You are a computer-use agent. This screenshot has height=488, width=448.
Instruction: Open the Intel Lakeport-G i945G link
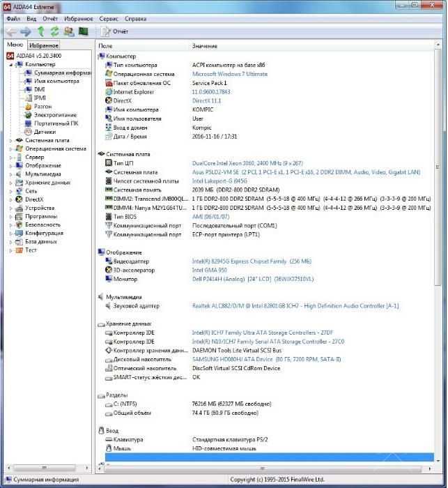coord(219,181)
